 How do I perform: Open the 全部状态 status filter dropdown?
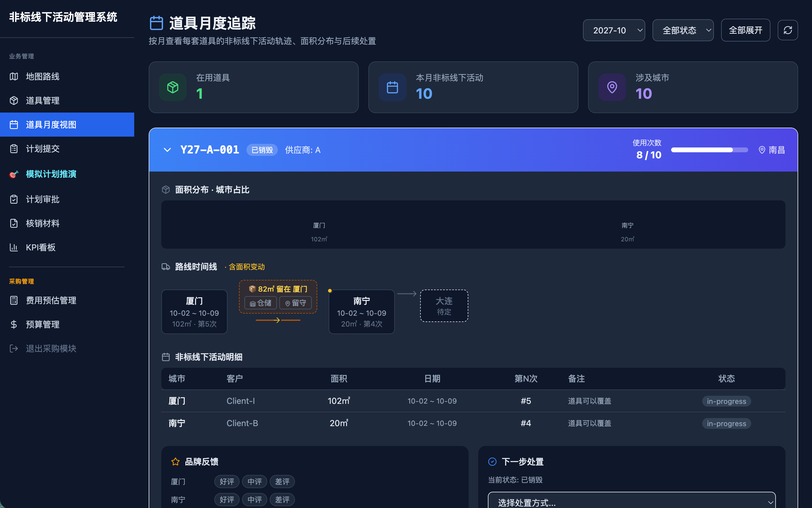683,30
